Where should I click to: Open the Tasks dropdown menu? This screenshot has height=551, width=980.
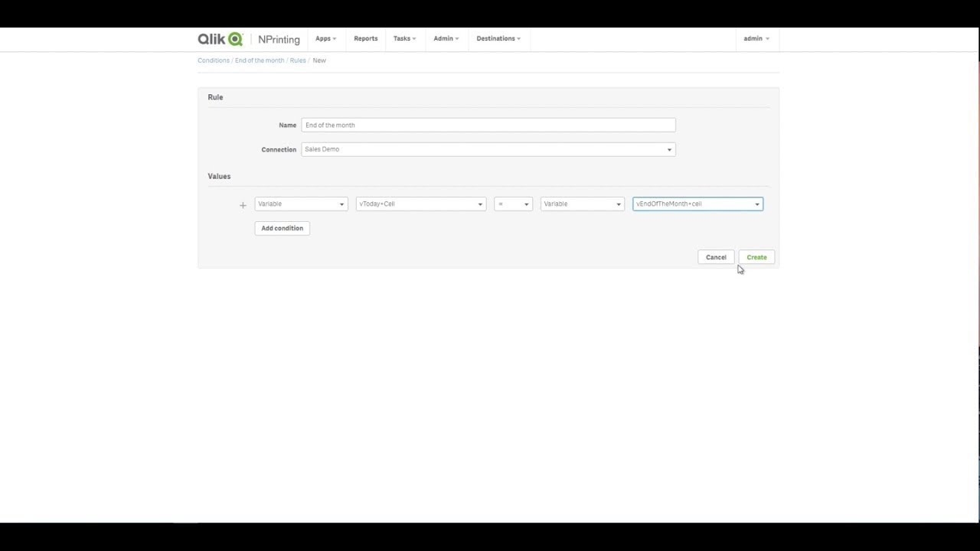404,39
